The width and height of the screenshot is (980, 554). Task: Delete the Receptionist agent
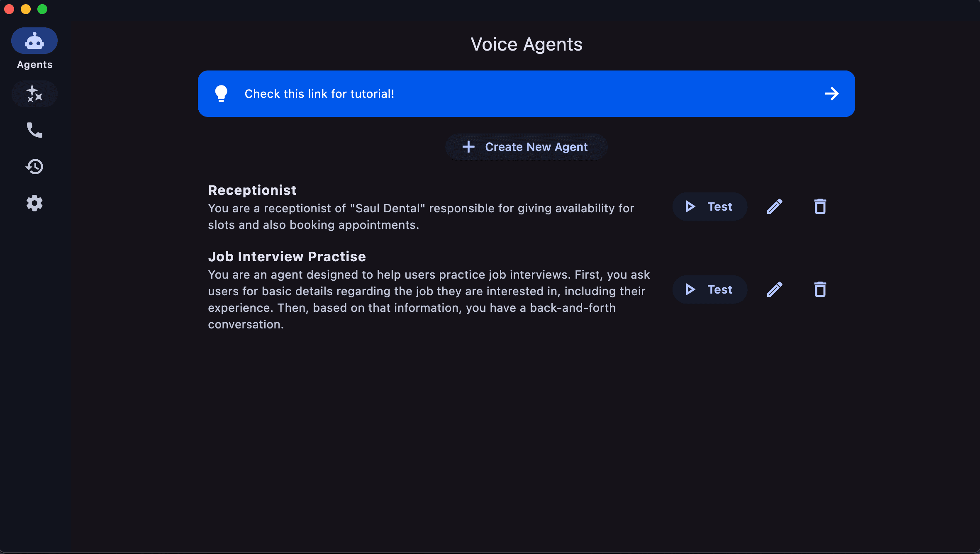[x=820, y=207]
